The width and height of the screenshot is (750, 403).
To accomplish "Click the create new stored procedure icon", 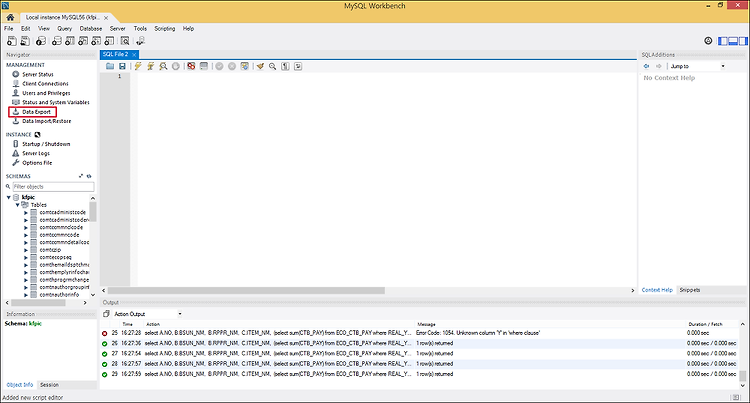I will [96, 41].
